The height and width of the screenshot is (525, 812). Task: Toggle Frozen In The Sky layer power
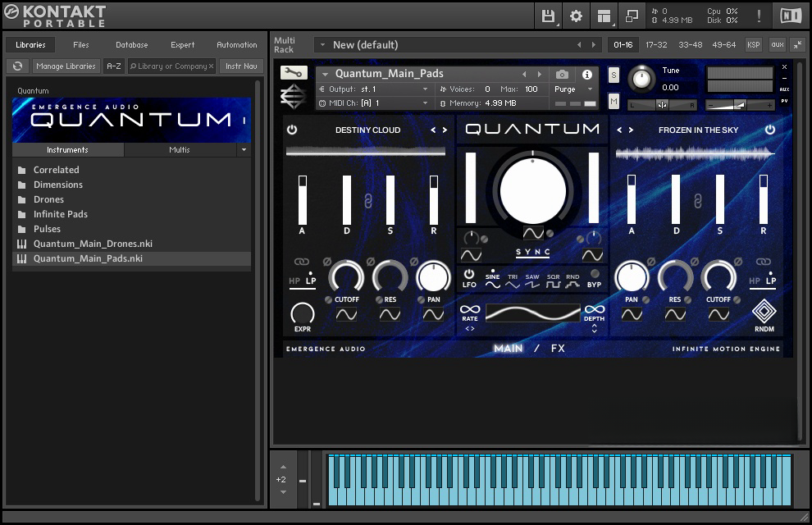pos(770,130)
